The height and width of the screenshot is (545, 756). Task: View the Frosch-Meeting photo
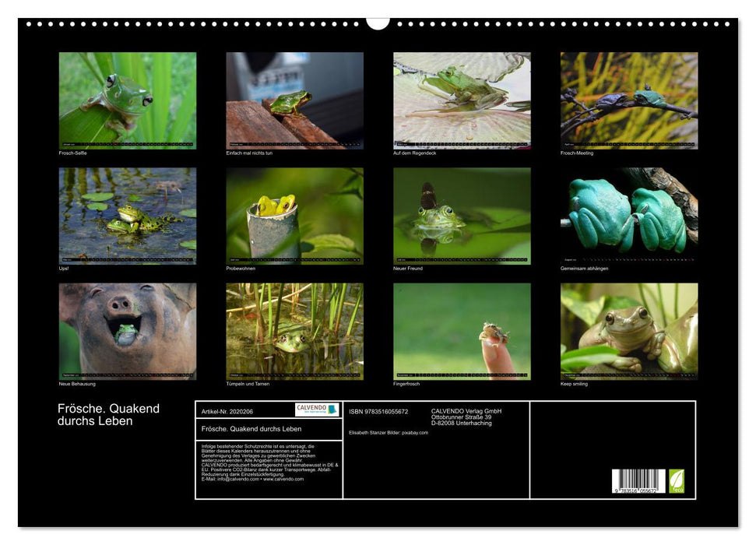coord(629,100)
